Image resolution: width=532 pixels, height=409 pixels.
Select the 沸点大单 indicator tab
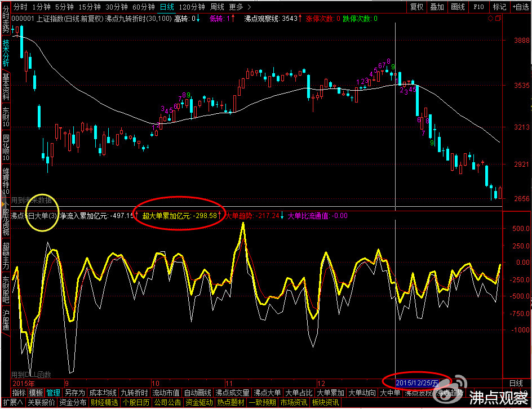267,393
